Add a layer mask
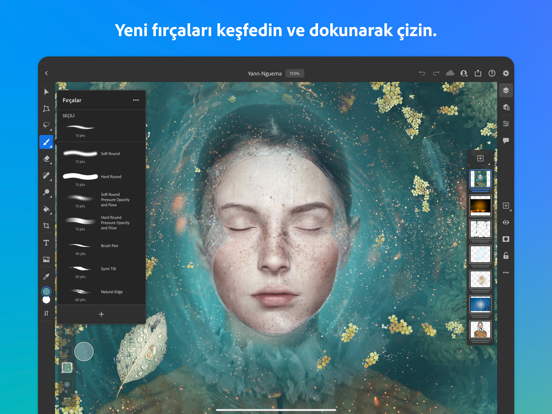Image resolution: width=552 pixels, height=414 pixels. click(506, 239)
